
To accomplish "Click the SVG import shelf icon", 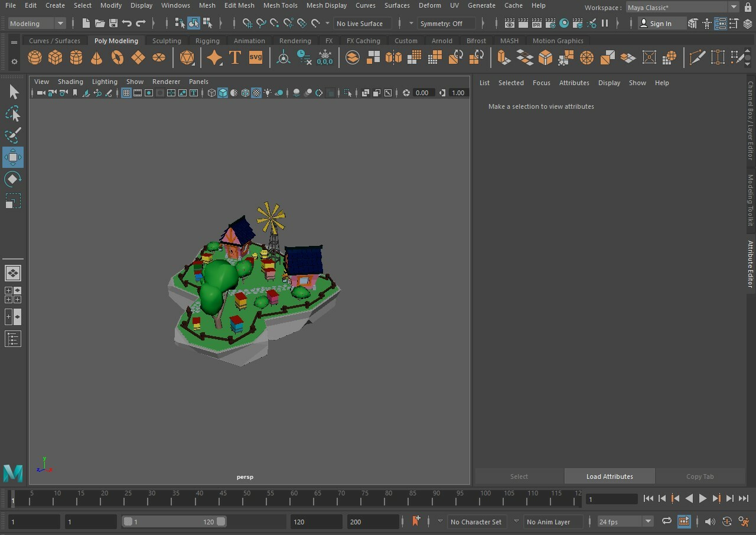I will point(255,57).
